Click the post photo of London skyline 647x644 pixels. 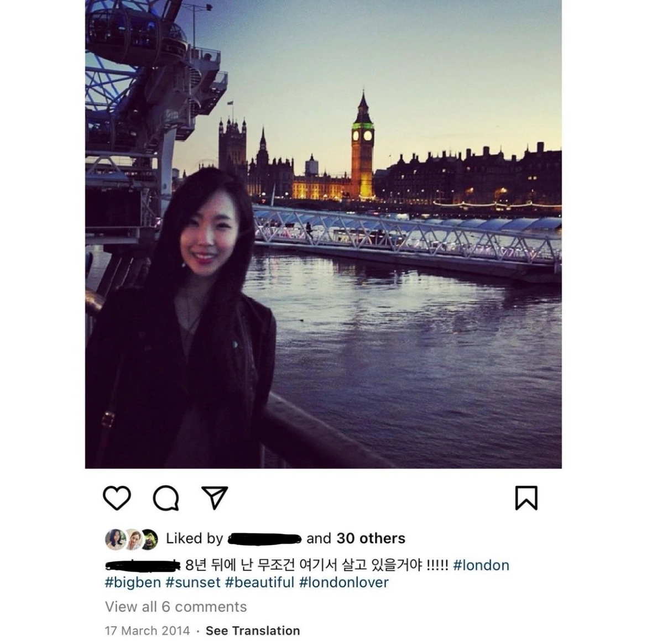(323, 234)
